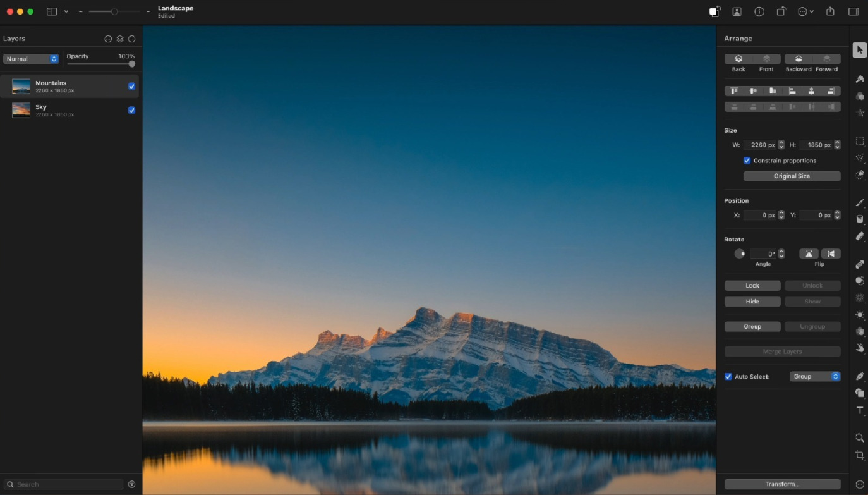The height and width of the screenshot is (495, 868).
Task: Align layer to top edge
Action: pos(734,91)
